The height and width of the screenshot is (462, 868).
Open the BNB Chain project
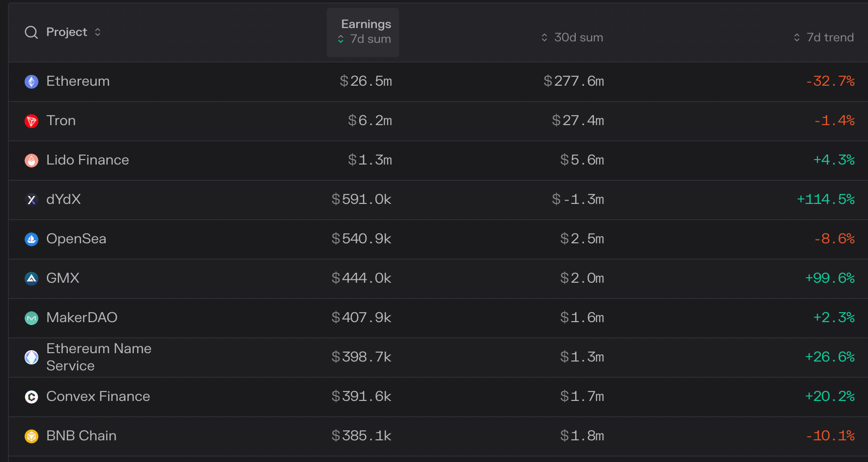click(x=81, y=436)
